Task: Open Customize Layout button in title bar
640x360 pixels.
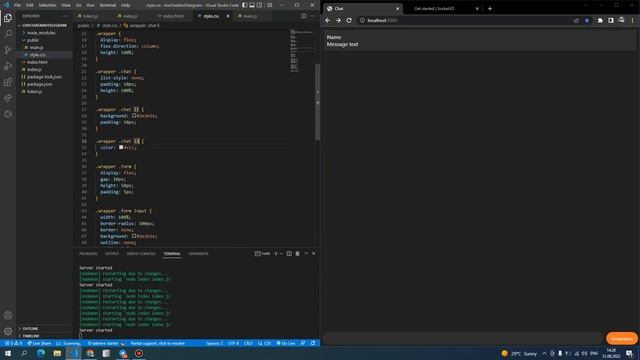Action: [x=270, y=5]
